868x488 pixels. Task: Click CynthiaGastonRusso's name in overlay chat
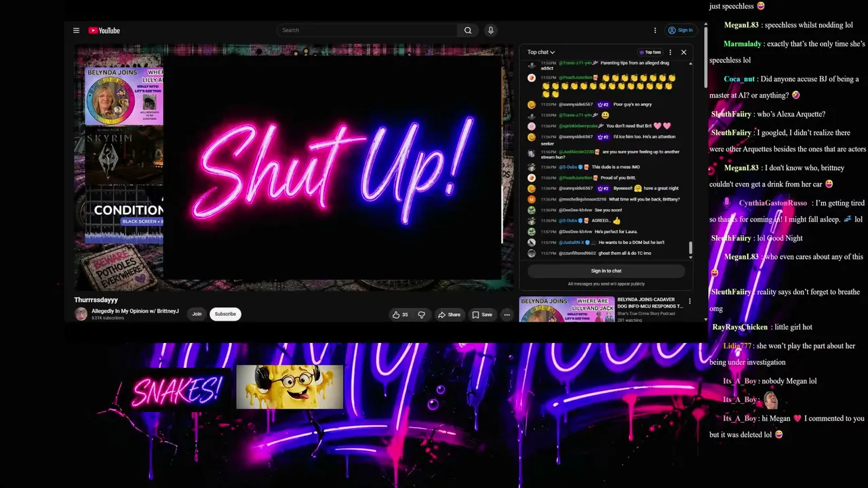(x=773, y=203)
